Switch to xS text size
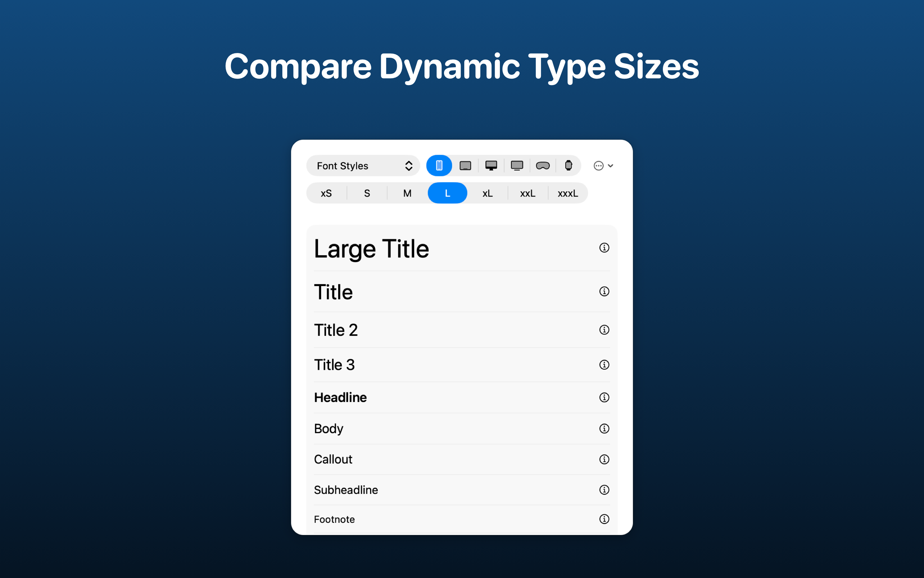924x578 pixels. click(x=326, y=193)
